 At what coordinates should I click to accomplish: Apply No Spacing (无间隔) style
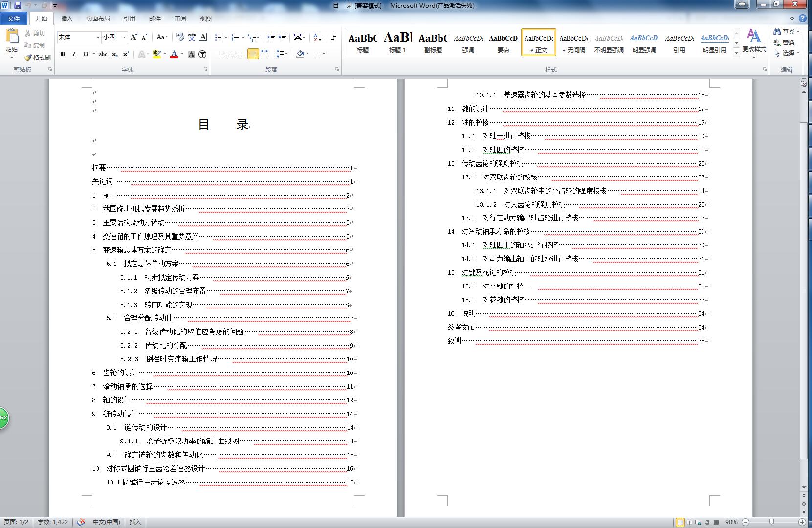[573, 43]
